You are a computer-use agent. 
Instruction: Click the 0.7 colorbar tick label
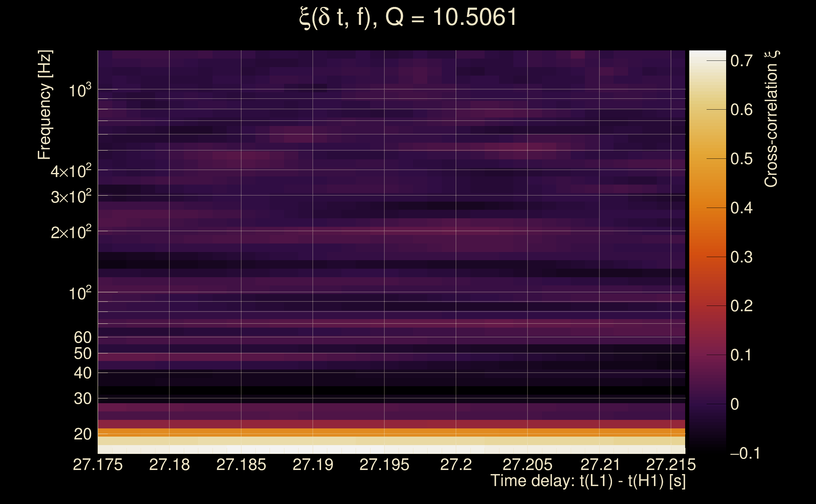[x=741, y=61]
